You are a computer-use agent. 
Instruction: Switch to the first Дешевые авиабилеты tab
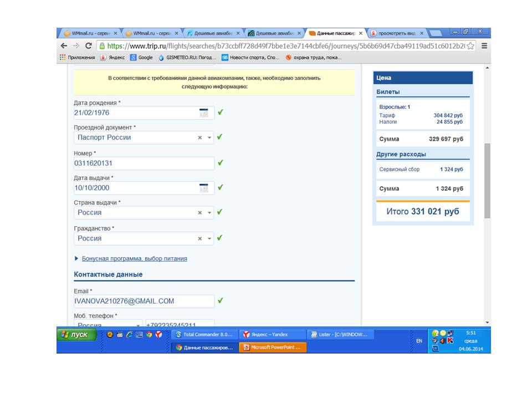(213, 33)
